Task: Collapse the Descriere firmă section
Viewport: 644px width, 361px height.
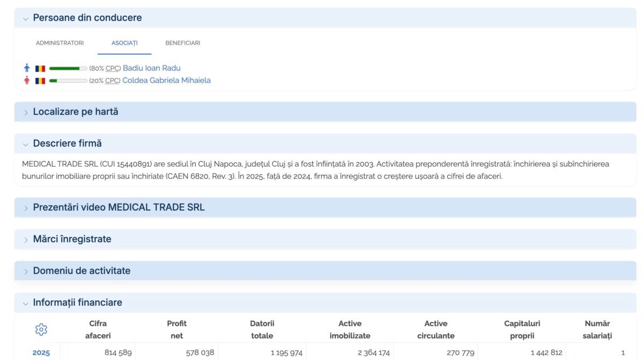Action: click(325, 143)
